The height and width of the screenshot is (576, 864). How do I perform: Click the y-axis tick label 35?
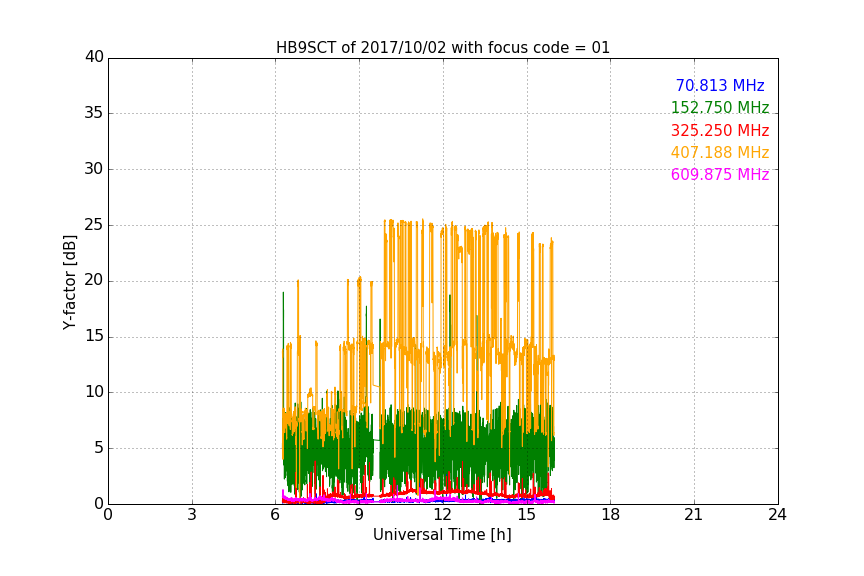coord(94,113)
